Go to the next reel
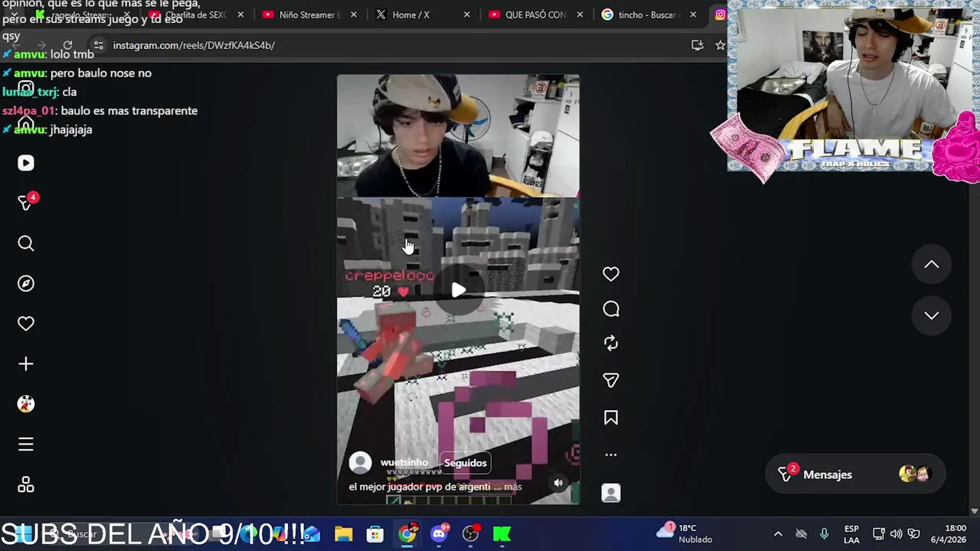980x551 pixels. click(931, 315)
